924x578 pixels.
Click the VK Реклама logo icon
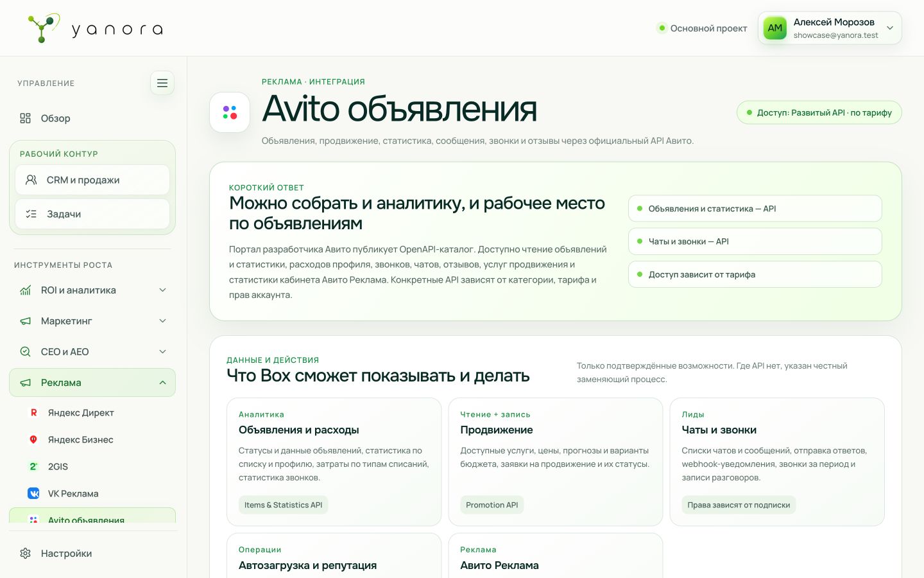coord(33,493)
